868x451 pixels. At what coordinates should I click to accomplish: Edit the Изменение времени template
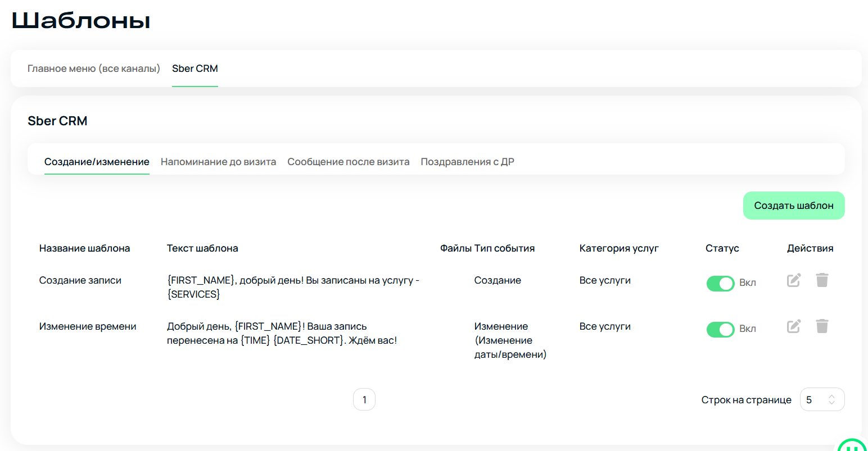click(x=794, y=326)
